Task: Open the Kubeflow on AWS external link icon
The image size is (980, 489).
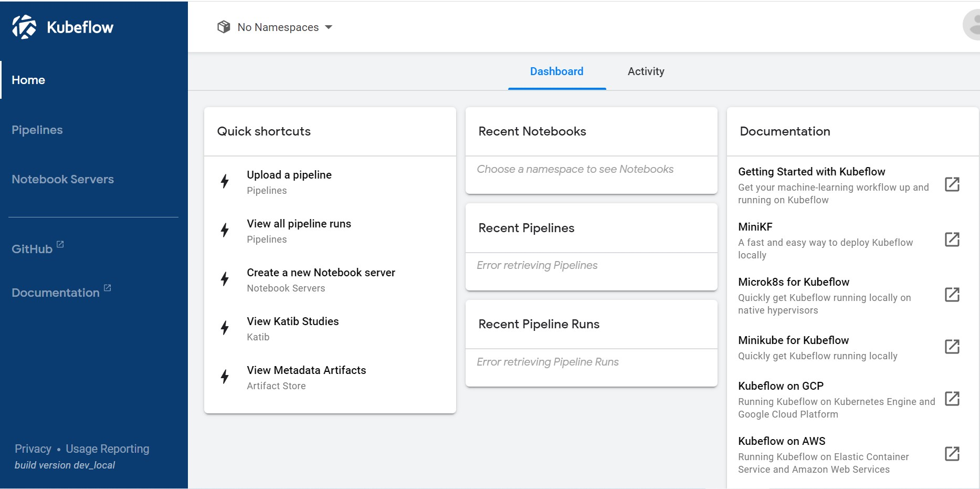Action: click(952, 454)
